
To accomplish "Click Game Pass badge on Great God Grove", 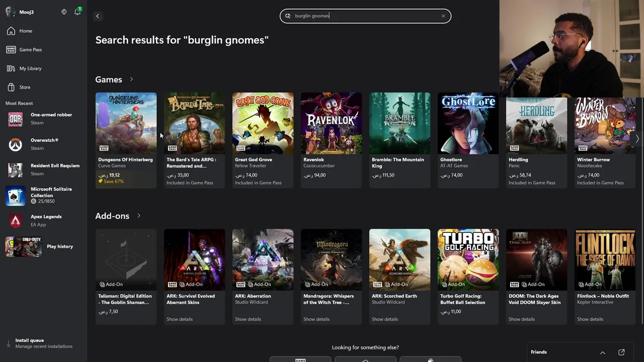I will 240,148.
